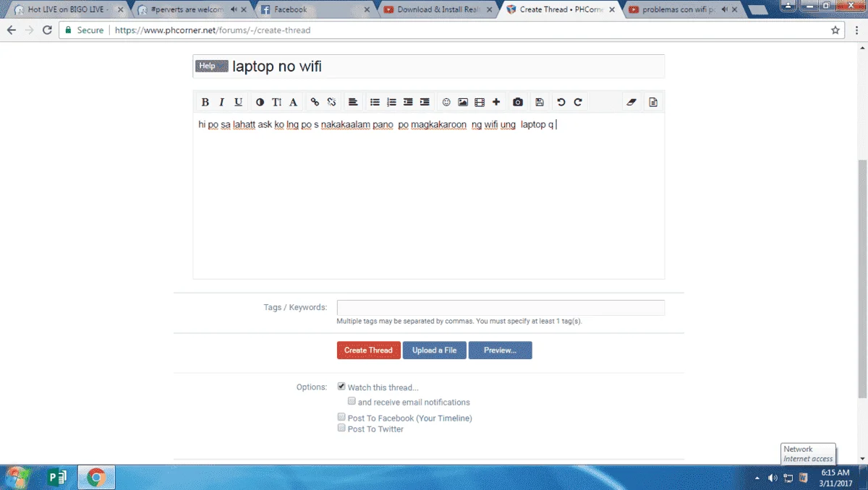The image size is (868, 490).
Task: Toggle bold formatting in editor toolbar
Action: [x=205, y=102]
